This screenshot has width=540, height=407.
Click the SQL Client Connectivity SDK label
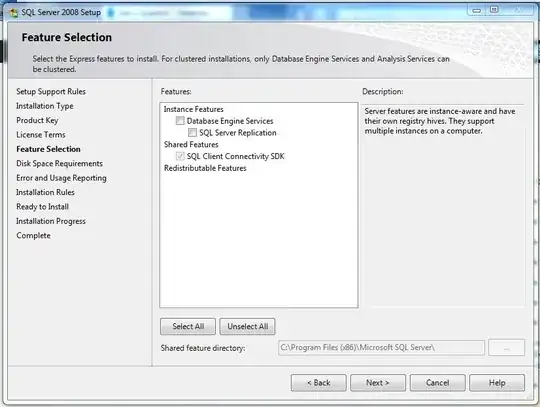(236, 156)
